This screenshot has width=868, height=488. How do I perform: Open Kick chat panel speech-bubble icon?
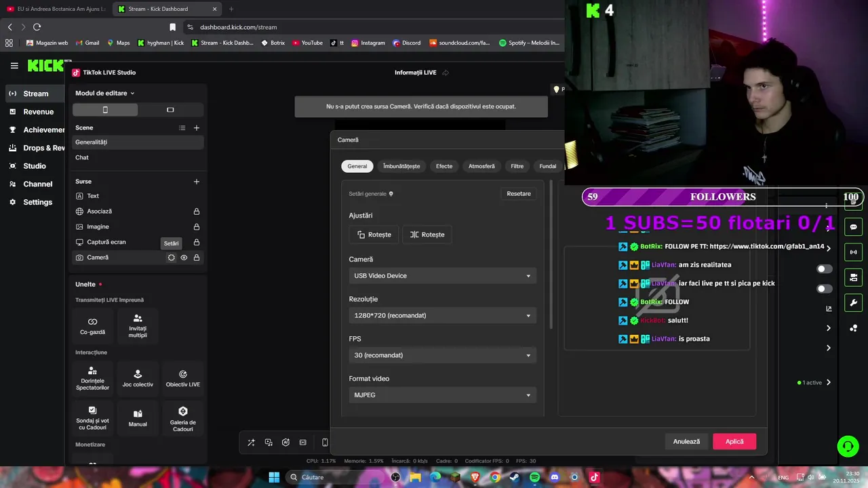(x=853, y=227)
